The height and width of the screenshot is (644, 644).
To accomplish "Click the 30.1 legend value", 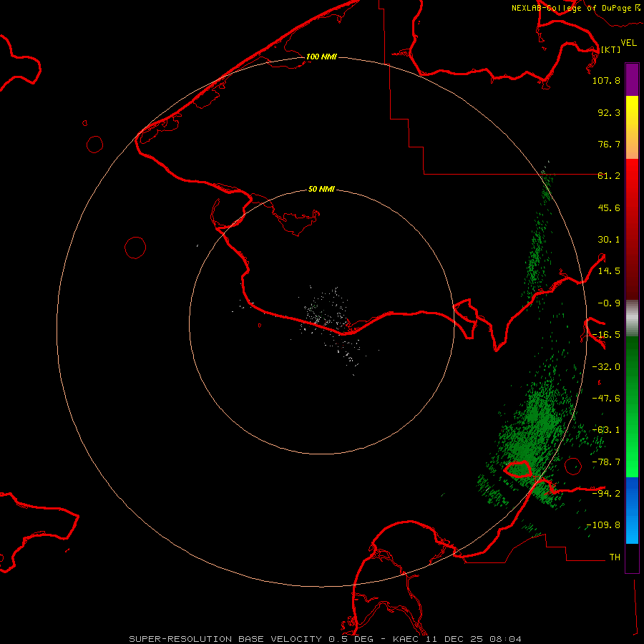I will pyautogui.click(x=609, y=240).
